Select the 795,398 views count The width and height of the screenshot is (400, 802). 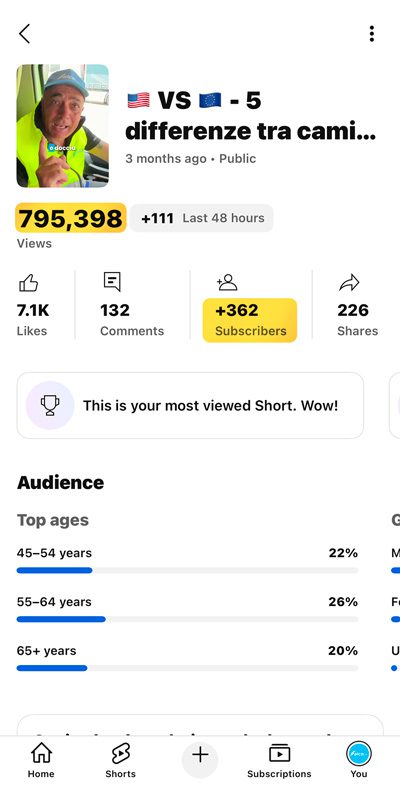click(x=71, y=218)
